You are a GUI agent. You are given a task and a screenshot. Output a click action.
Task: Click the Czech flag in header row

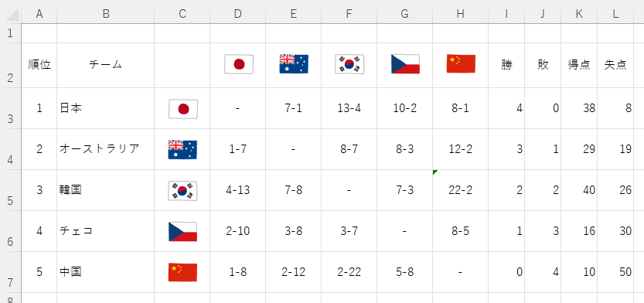pyautogui.click(x=405, y=64)
